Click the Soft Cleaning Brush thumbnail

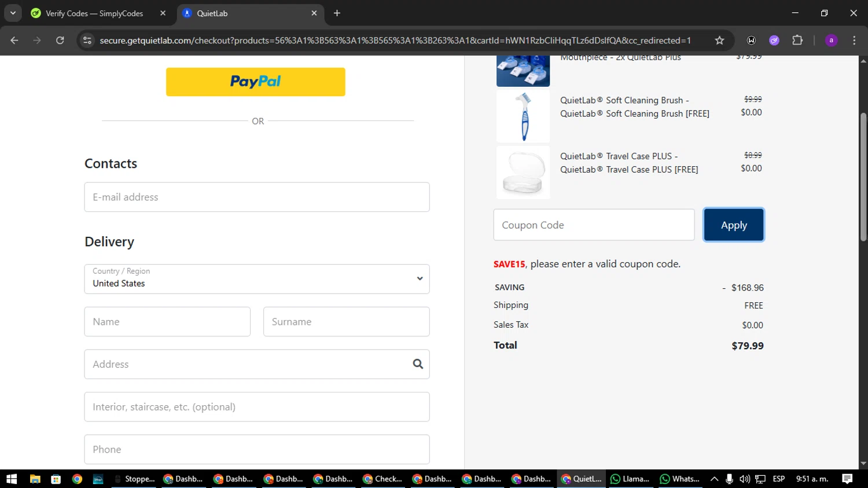[x=523, y=116]
